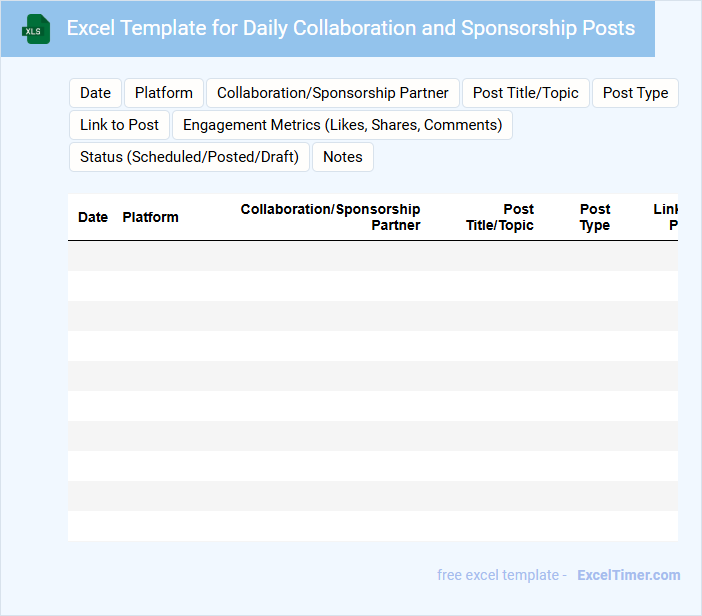Select the Post Type tag

(635, 93)
